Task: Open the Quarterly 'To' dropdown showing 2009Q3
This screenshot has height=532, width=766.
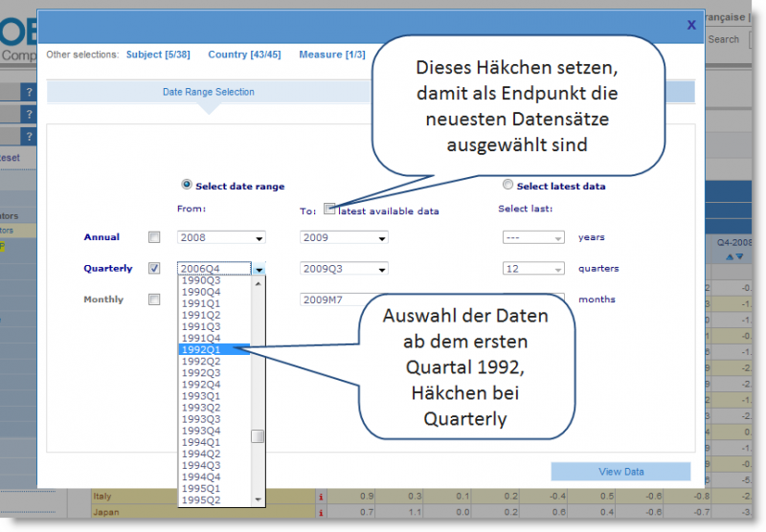Action: pos(344,269)
